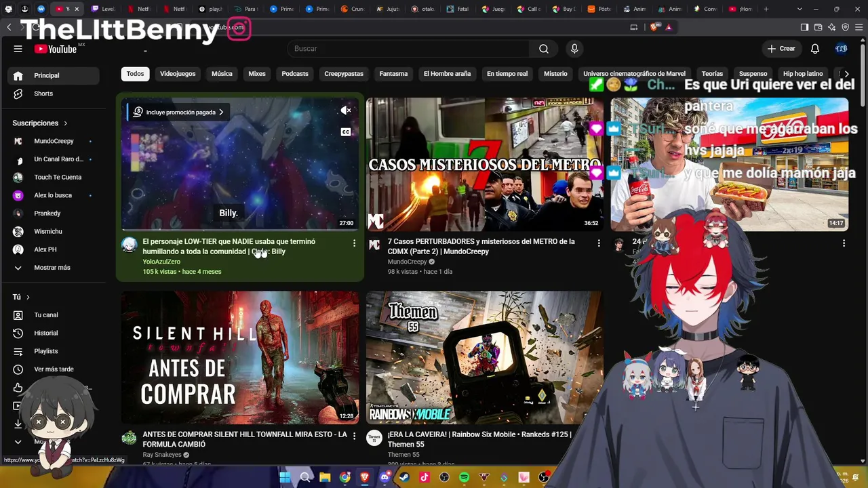Expand the Suscripciones section

tap(40, 123)
